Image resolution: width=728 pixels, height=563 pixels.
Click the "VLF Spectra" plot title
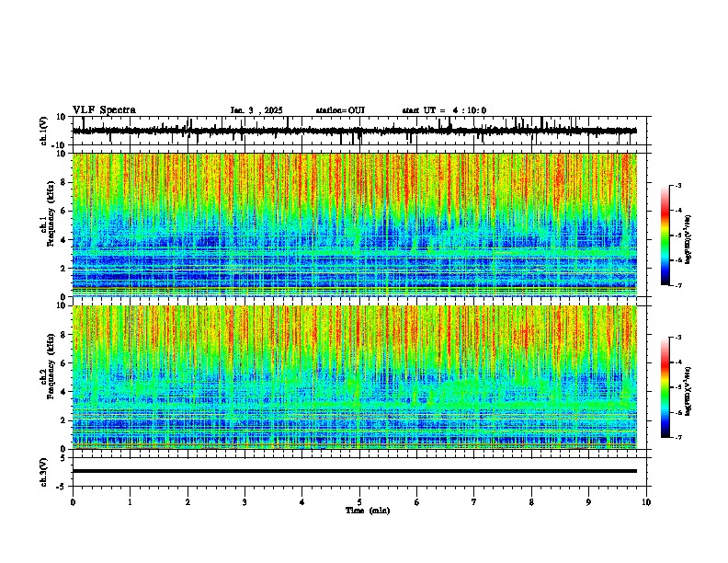(105, 110)
